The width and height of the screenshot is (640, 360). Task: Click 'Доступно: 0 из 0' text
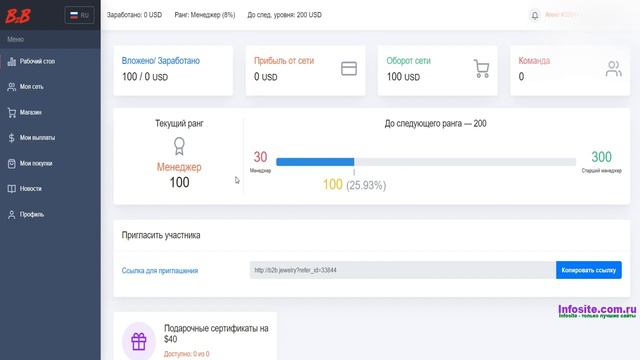(x=187, y=354)
